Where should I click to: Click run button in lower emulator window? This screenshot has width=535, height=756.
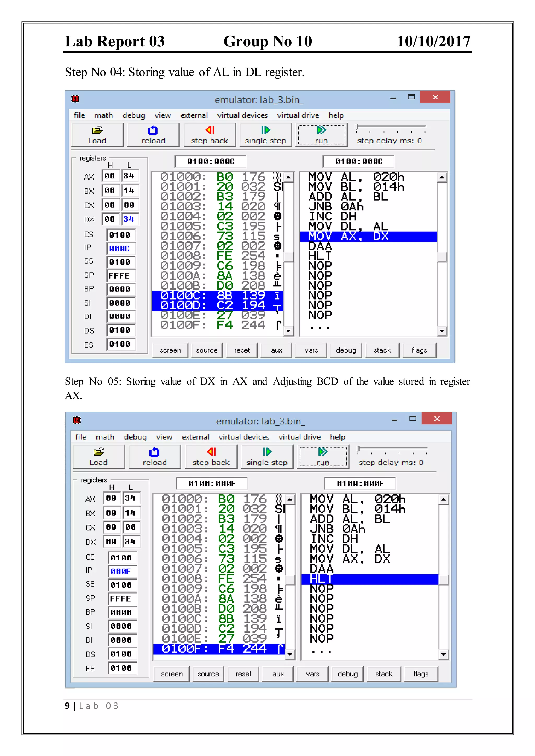point(323,457)
